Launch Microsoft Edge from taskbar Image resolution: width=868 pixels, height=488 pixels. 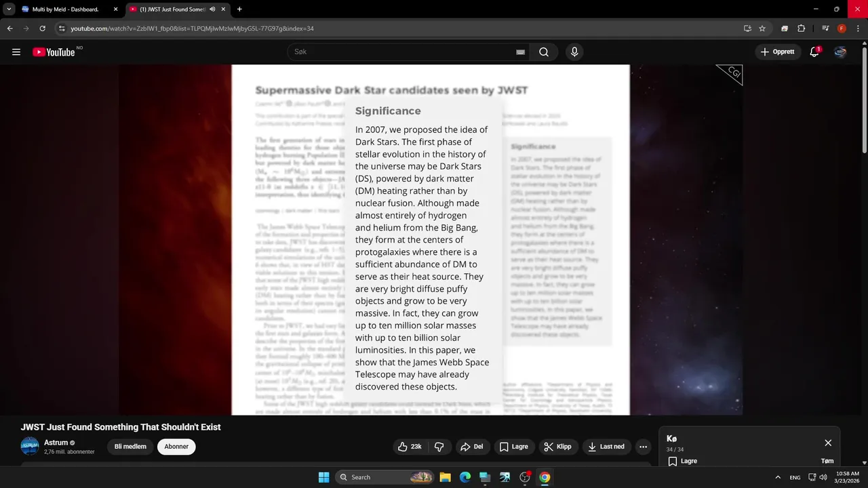[x=465, y=477]
